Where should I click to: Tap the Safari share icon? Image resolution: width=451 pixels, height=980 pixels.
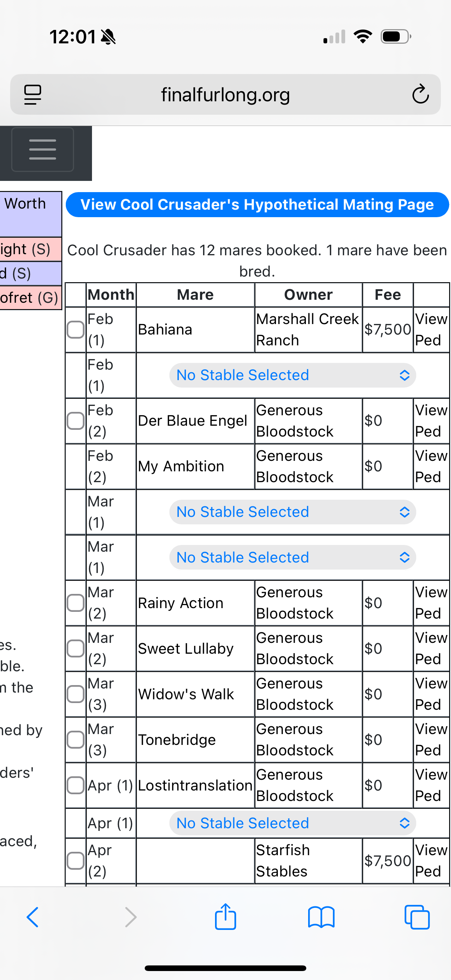click(x=225, y=917)
